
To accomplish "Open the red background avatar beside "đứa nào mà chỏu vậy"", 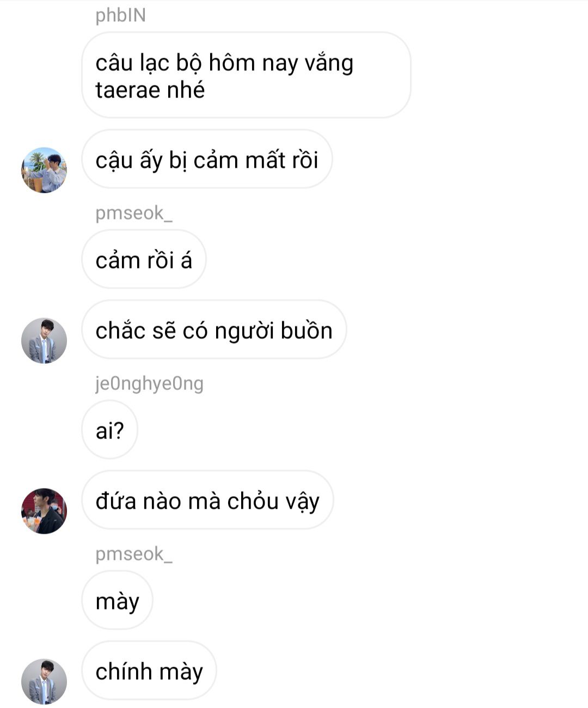I will click(44, 511).
